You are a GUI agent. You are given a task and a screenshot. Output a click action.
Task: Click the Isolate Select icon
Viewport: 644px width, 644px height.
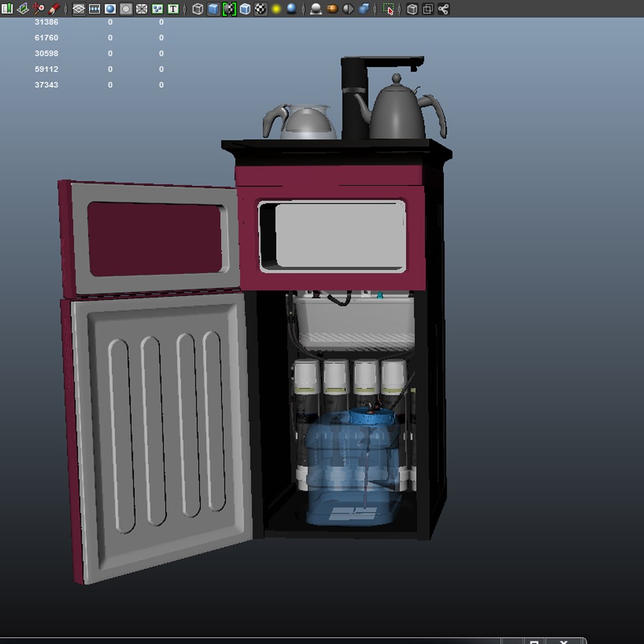click(388, 8)
